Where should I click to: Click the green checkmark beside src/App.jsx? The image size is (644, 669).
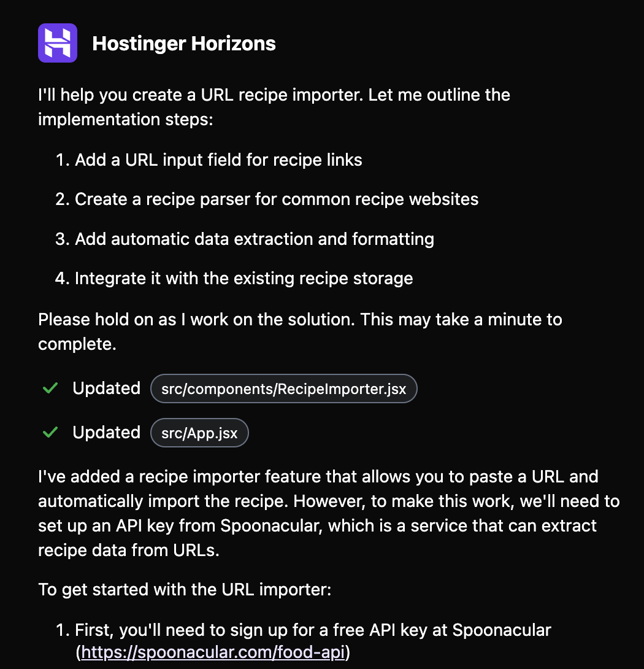point(50,432)
